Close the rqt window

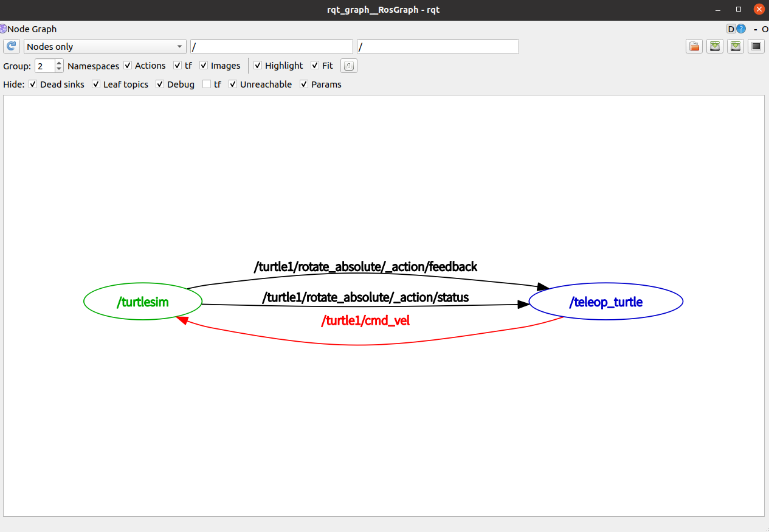click(758, 9)
